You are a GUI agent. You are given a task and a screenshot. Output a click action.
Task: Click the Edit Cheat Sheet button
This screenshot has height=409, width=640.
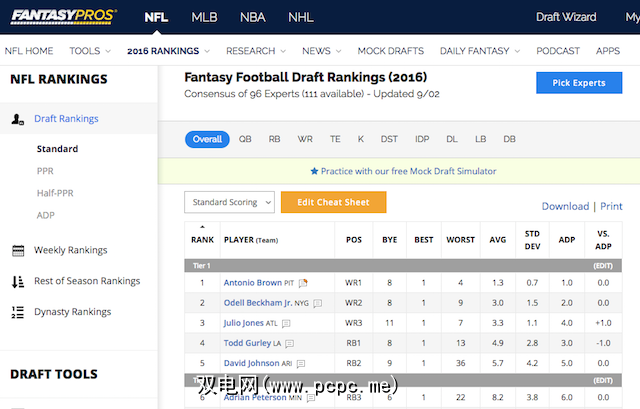pyautogui.click(x=333, y=202)
